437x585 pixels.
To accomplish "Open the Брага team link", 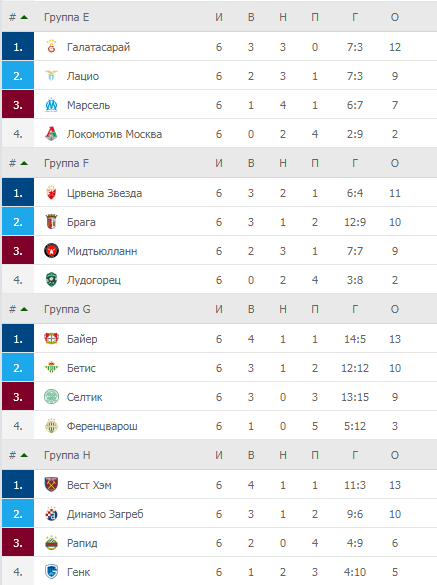I will coord(81,222).
